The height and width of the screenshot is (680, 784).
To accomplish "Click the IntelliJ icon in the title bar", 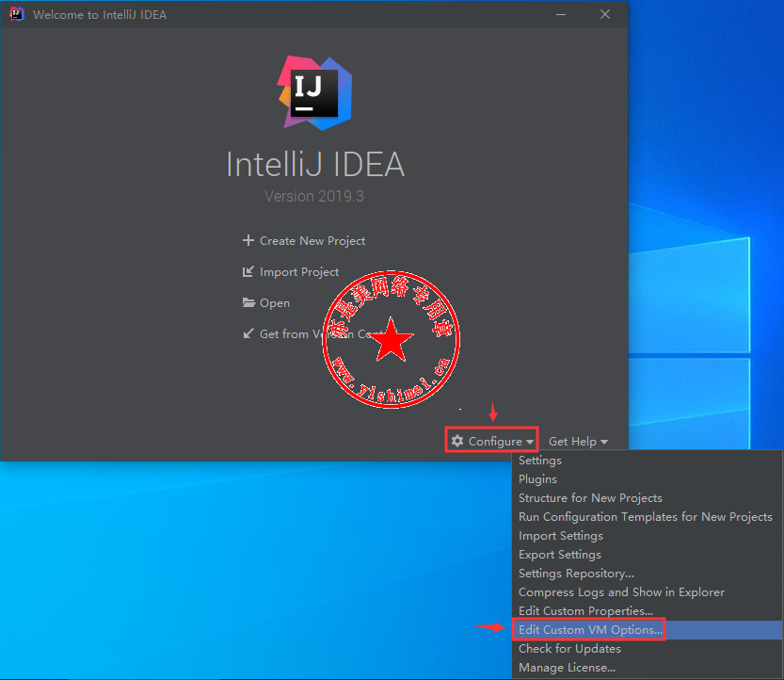I will 17,14.
